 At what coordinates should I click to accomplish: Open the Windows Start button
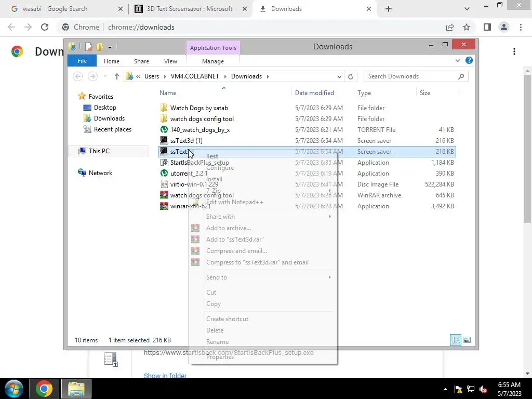(x=14, y=389)
